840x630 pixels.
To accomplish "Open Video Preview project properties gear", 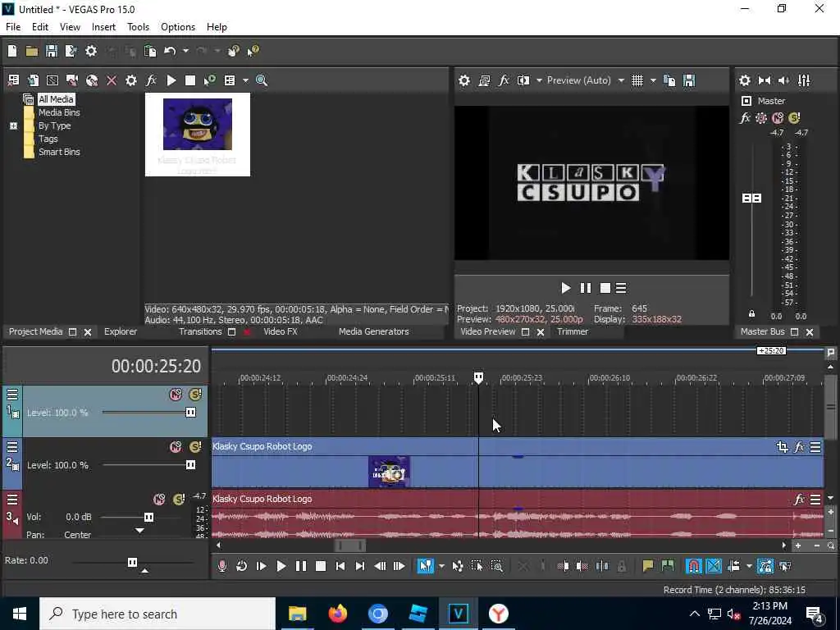I will coord(464,80).
